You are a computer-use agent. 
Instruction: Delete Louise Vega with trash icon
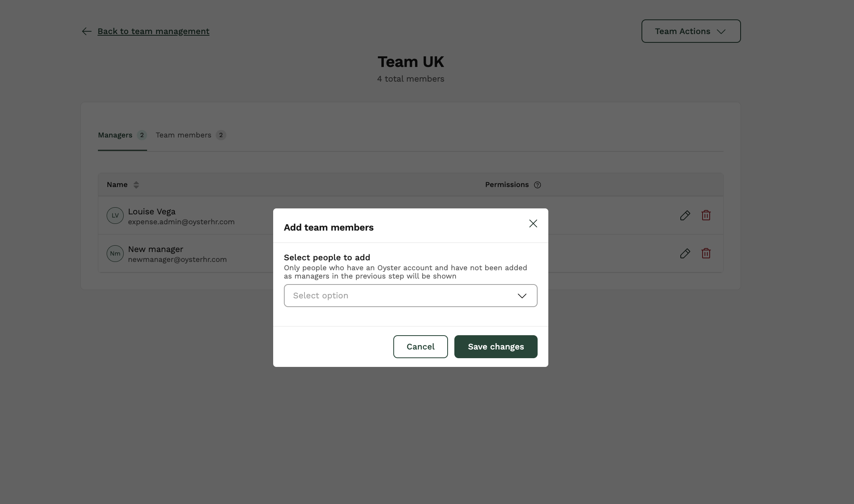pos(706,215)
